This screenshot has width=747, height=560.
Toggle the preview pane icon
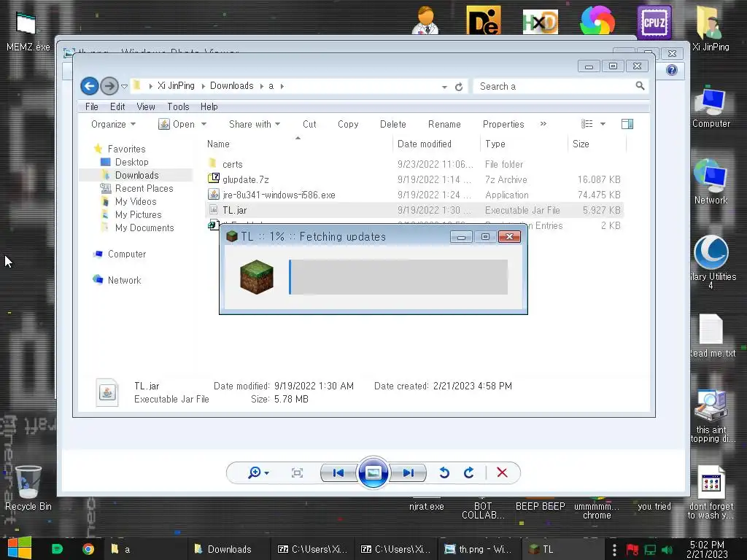click(x=627, y=124)
